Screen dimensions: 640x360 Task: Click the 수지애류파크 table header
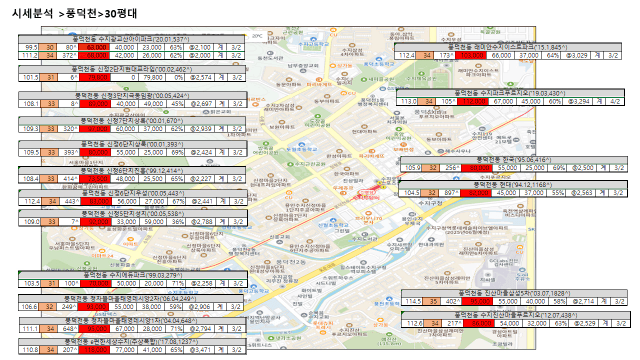(133, 275)
